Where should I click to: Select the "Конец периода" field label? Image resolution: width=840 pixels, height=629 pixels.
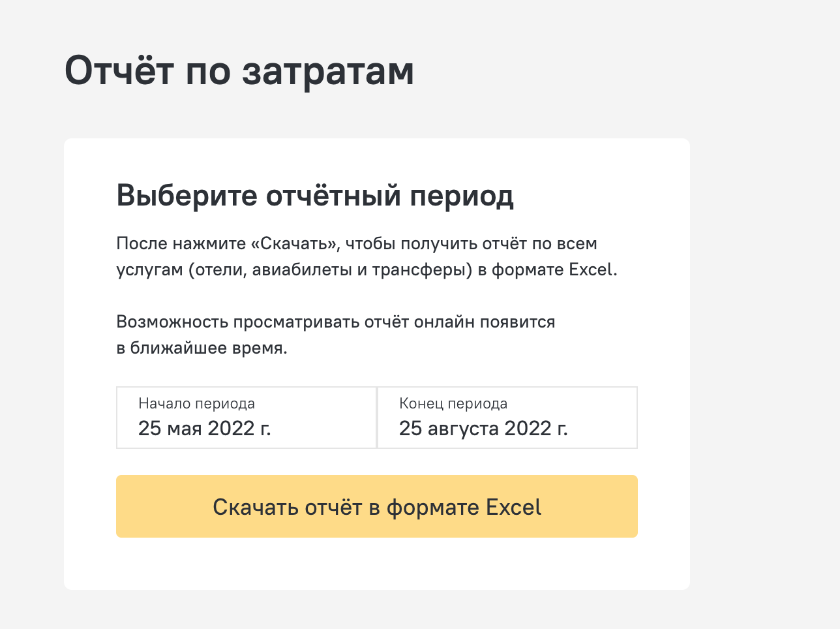point(453,403)
